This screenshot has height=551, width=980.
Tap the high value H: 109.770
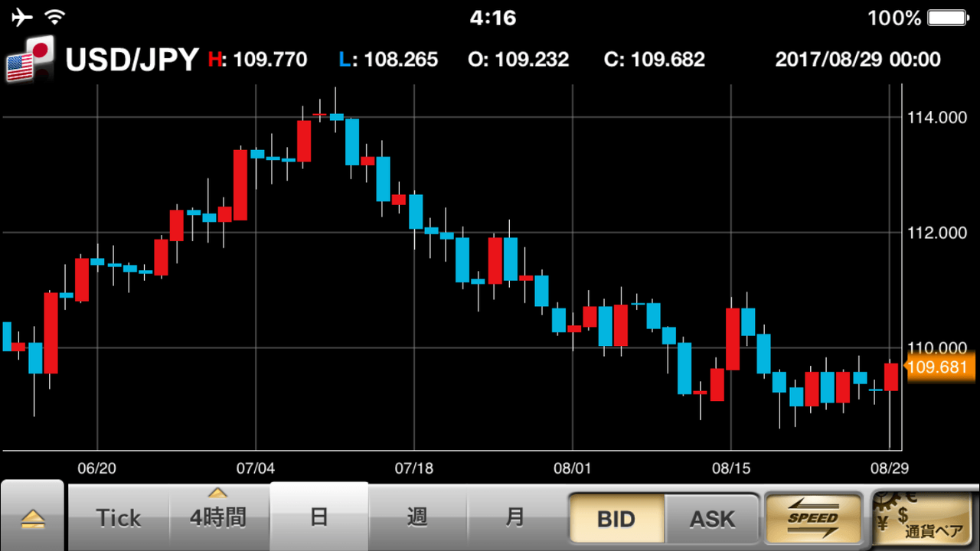pos(258,59)
